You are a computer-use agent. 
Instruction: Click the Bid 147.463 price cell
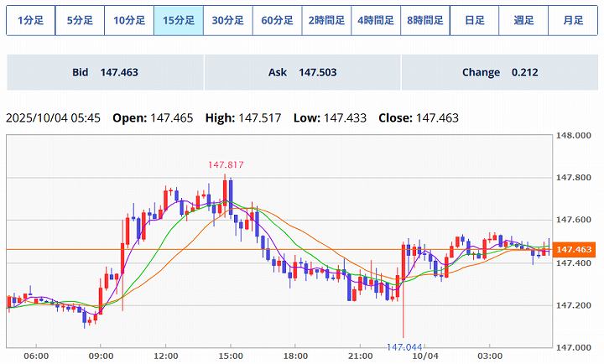105,73
